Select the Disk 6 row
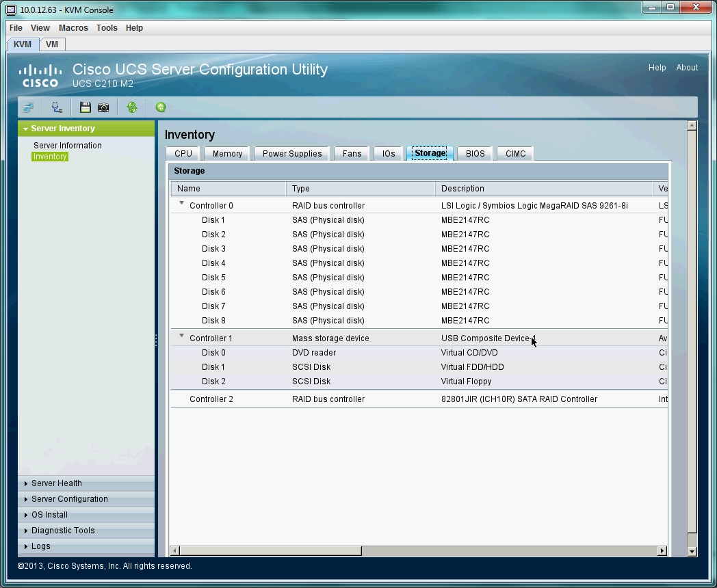The image size is (717, 588). (x=419, y=291)
